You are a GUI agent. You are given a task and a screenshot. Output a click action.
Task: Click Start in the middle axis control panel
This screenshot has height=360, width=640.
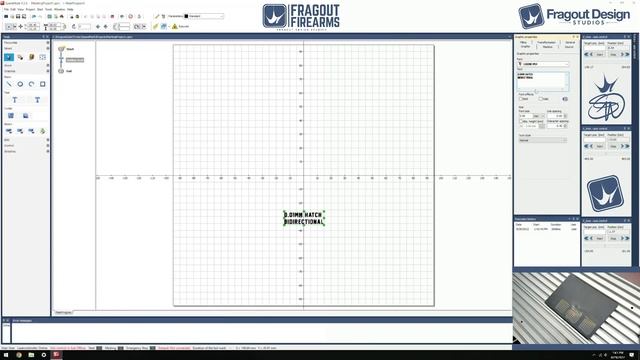pos(600,146)
